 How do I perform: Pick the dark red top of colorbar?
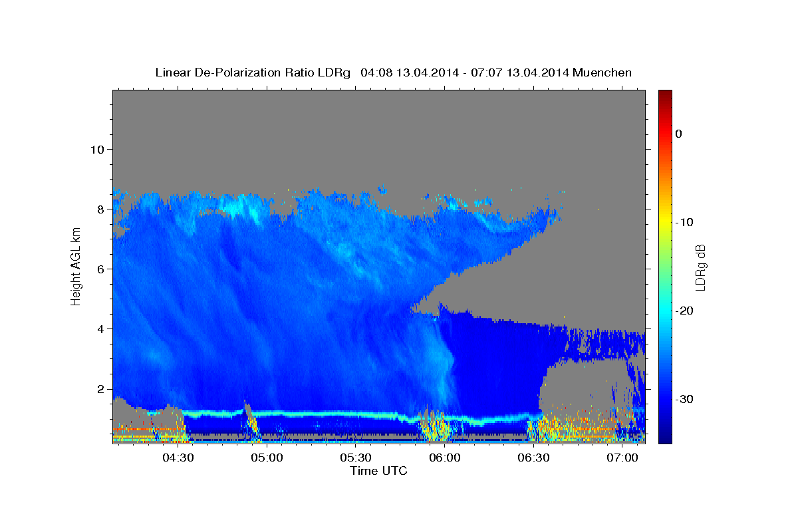click(x=665, y=94)
